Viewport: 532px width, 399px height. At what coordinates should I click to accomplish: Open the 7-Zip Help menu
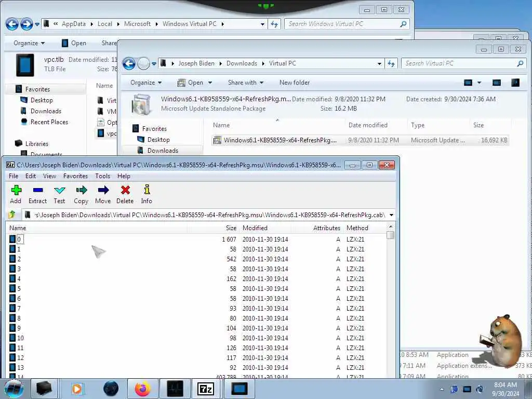(x=124, y=176)
